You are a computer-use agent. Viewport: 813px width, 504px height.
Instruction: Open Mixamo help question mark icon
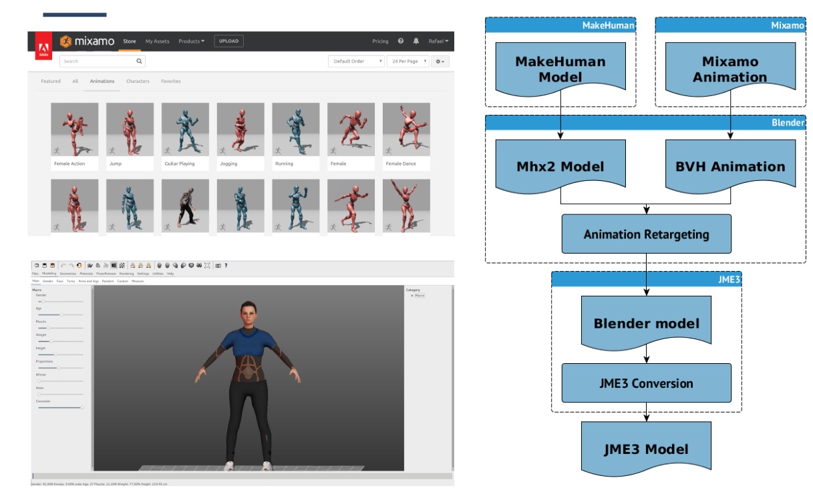pos(401,41)
